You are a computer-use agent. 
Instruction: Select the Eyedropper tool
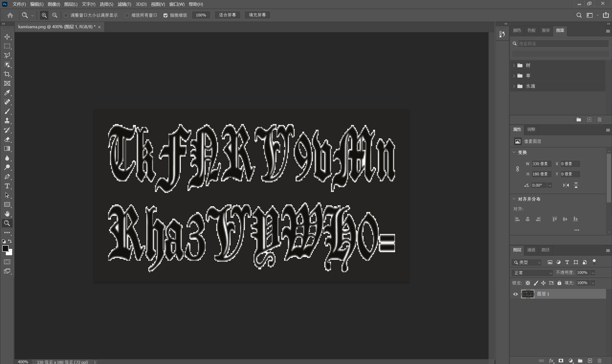click(x=7, y=93)
